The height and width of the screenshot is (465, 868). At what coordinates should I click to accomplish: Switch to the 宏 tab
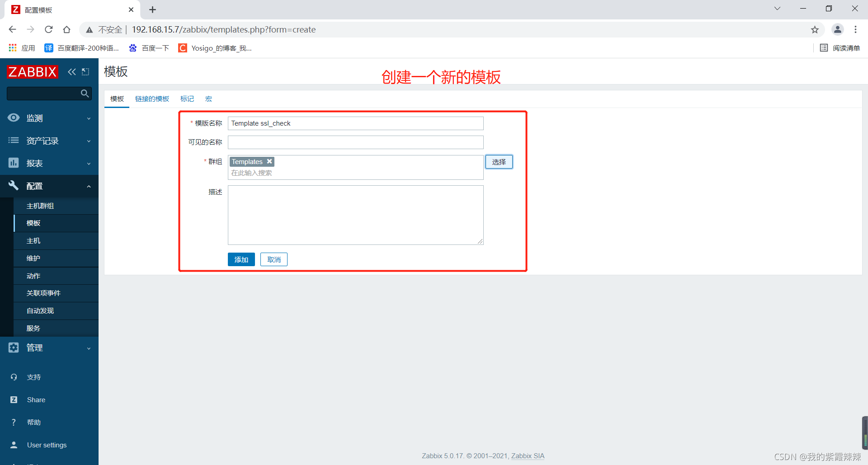tap(208, 99)
